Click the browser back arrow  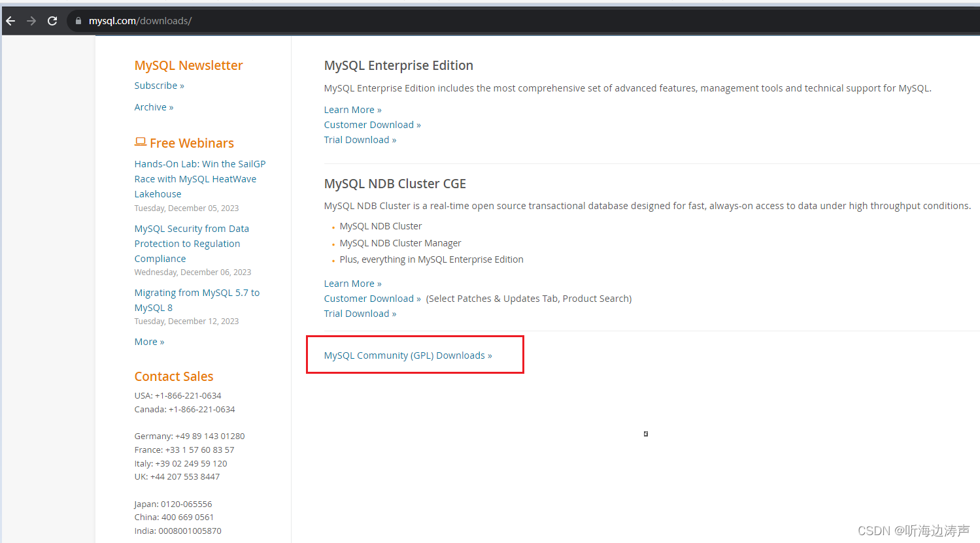pyautogui.click(x=10, y=20)
